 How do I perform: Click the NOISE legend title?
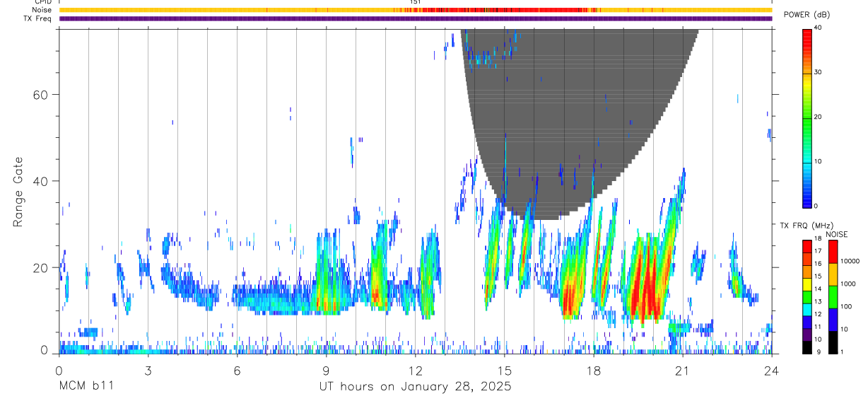(836, 234)
